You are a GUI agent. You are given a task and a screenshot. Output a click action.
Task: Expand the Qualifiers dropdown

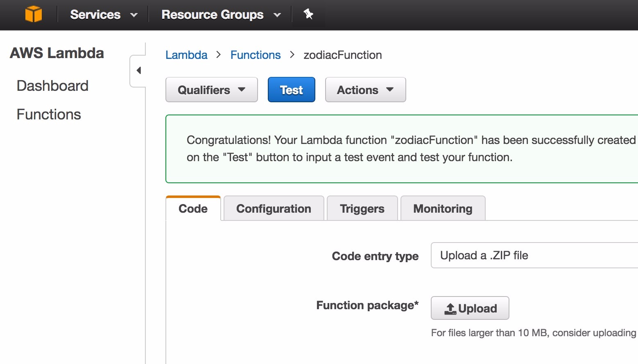tap(211, 90)
